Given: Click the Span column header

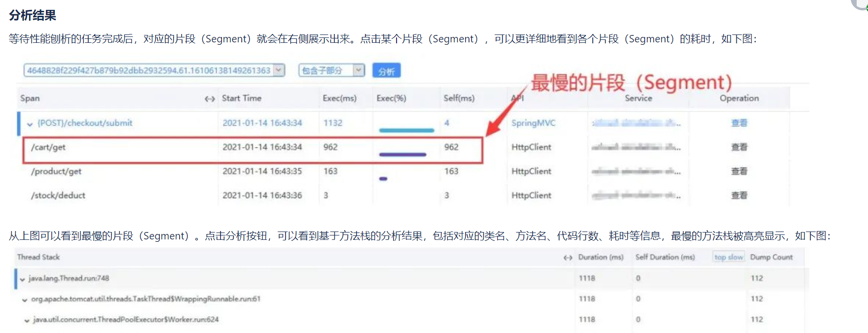Looking at the screenshot, I should pos(30,98).
